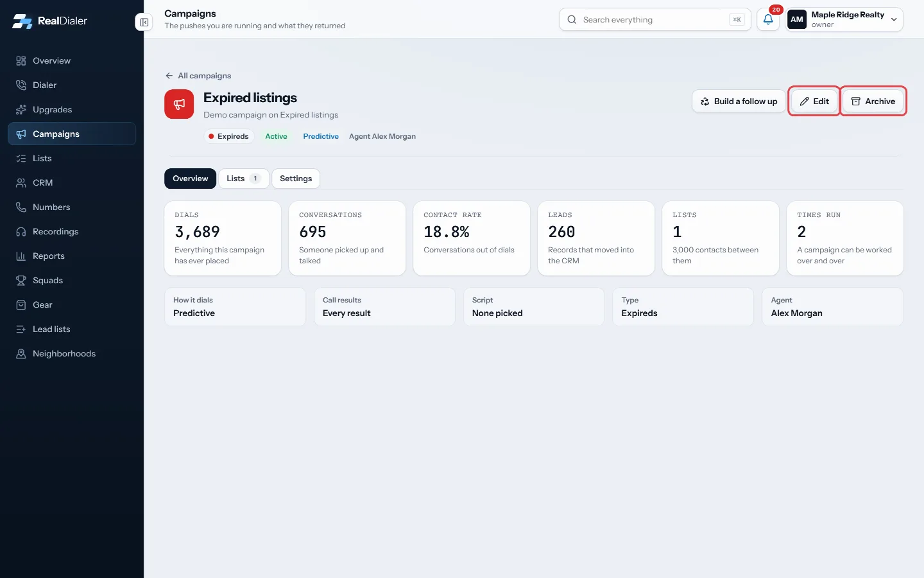Click the Conversations 695 stat card
The height and width of the screenshot is (578, 924).
click(347, 238)
